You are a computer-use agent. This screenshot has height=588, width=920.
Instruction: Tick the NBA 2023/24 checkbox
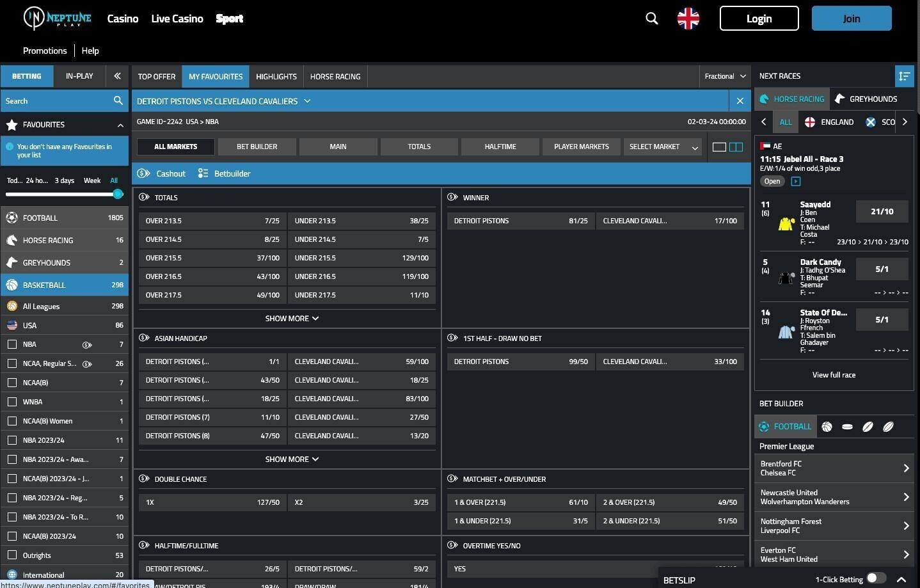tap(12, 440)
